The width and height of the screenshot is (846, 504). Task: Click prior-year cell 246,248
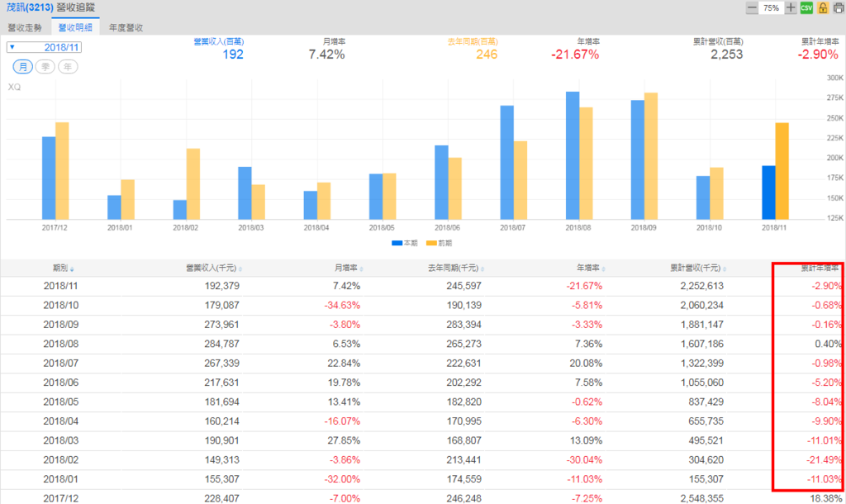click(x=464, y=498)
